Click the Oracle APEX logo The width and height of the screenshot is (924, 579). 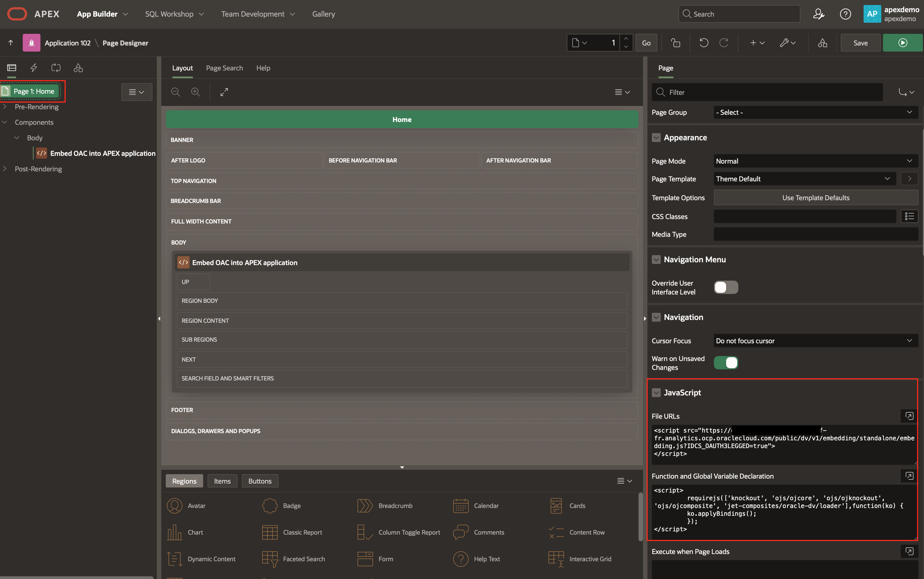(33, 14)
